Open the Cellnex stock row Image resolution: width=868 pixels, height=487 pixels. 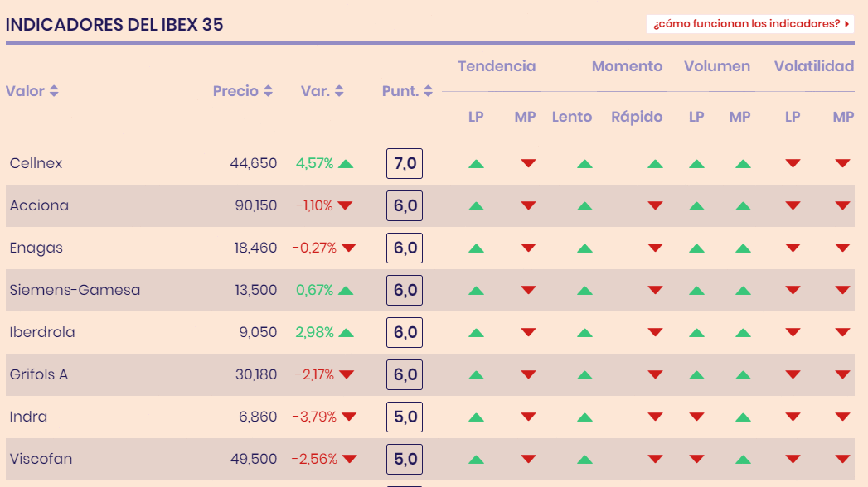tap(36, 163)
